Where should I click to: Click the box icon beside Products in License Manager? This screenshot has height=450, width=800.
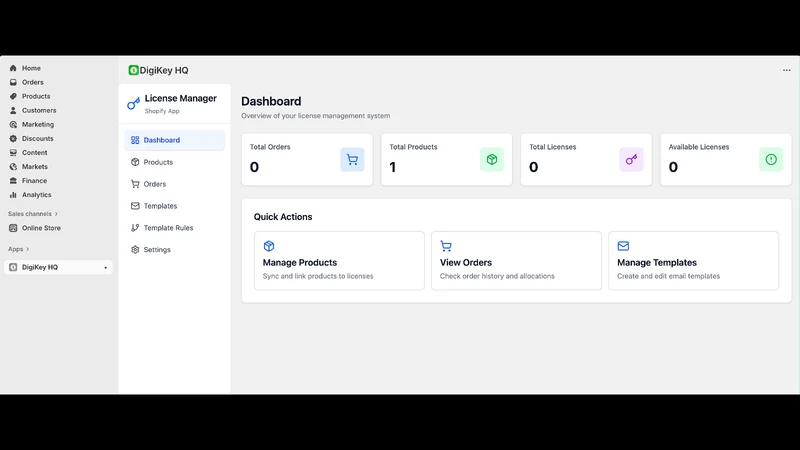click(x=135, y=162)
